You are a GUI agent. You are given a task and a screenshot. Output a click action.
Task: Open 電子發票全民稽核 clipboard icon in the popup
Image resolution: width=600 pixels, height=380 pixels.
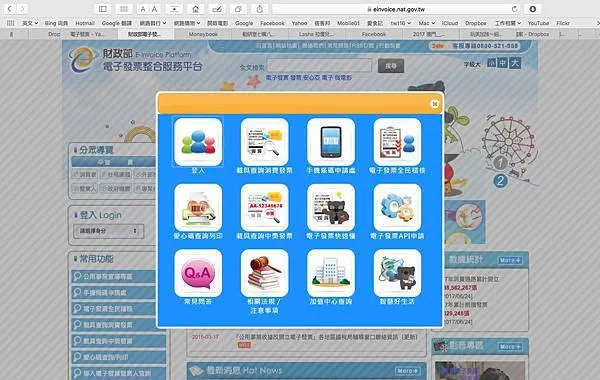click(x=397, y=142)
